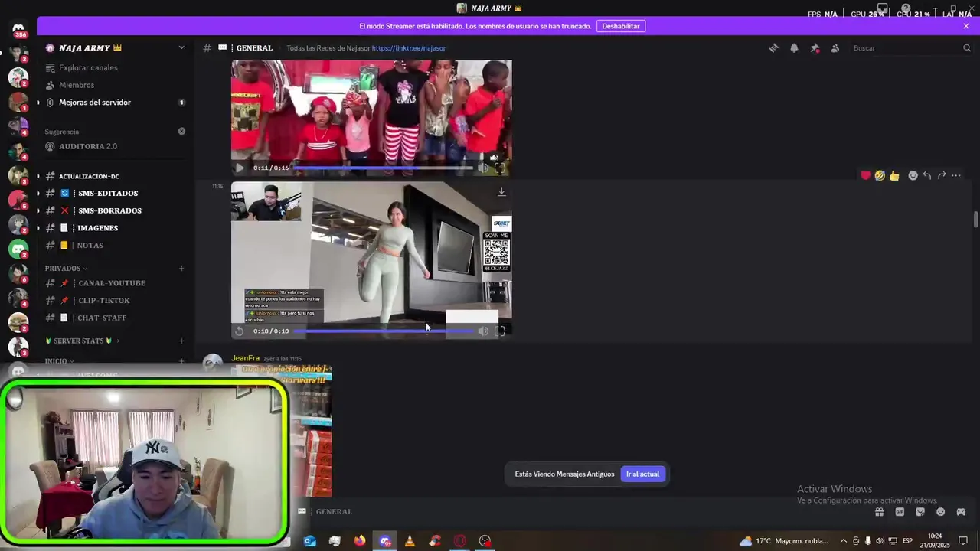Collapse the PRIVADOS category
Screen dimensions: 980x551
click(66, 269)
